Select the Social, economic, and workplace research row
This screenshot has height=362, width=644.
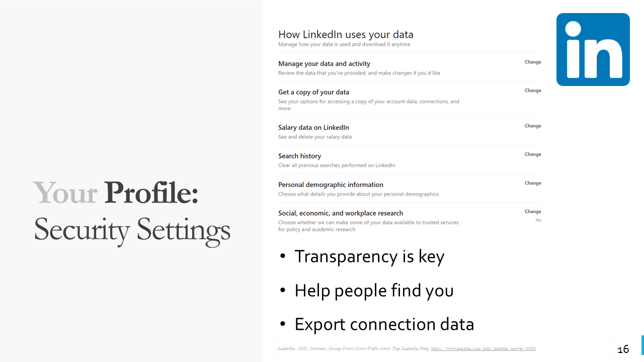410,221
